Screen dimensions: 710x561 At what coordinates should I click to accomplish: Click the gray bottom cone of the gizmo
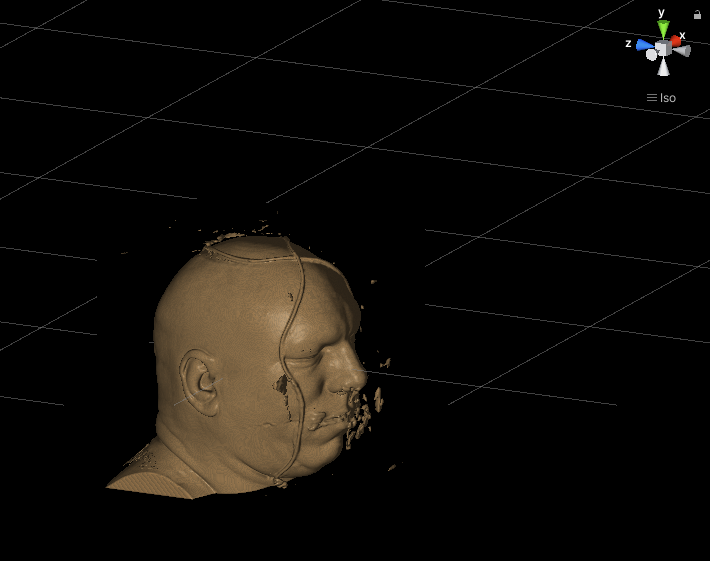(x=663, y=67)
